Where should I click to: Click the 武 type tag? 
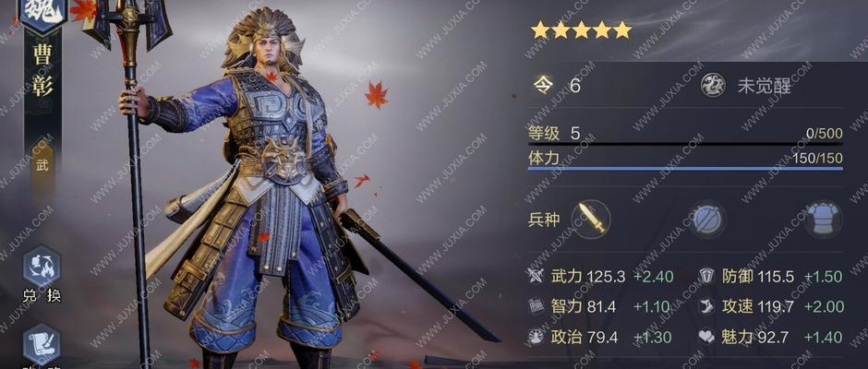[42, 166]
